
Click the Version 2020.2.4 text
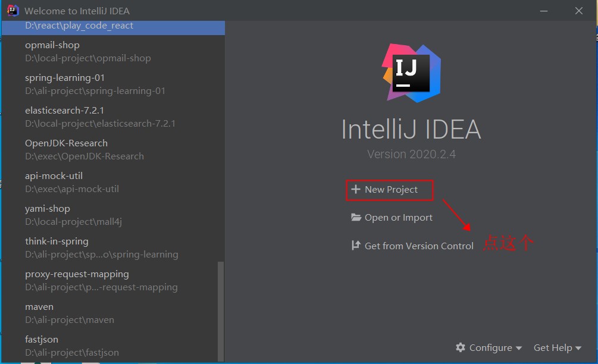point(411,155)
